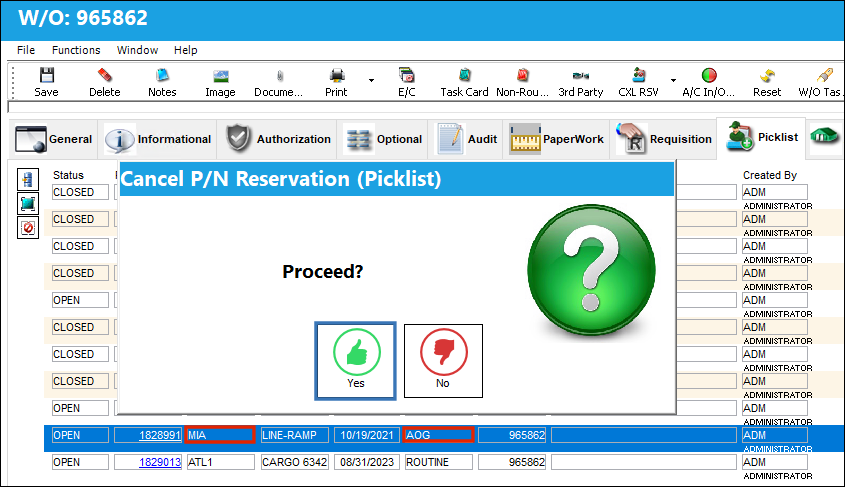
Task: Click the top picklist side icon
Action: pyautogui.click(x=28, y=179)
